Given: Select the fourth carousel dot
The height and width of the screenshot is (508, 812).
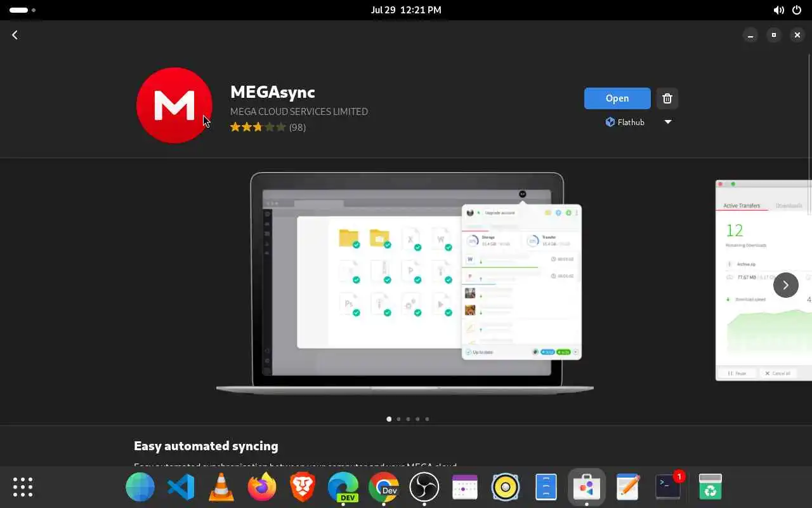Looking at the screenshot, I should tap(417, 419).
